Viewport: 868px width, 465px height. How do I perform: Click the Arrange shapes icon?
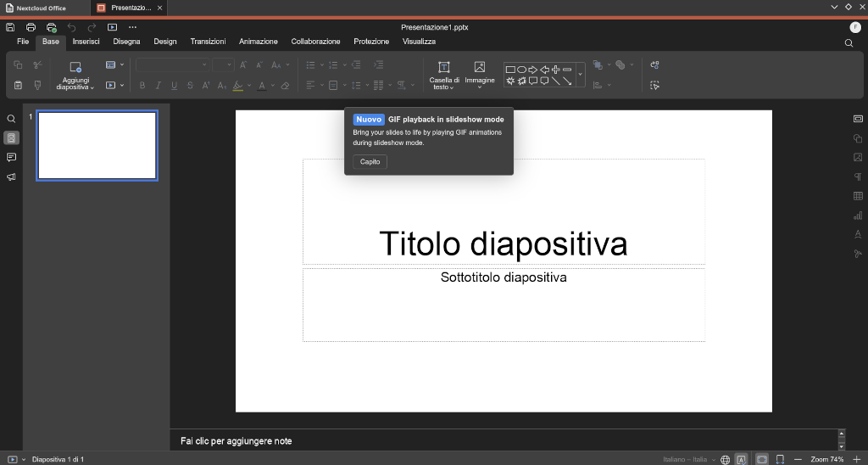(598, 64)
